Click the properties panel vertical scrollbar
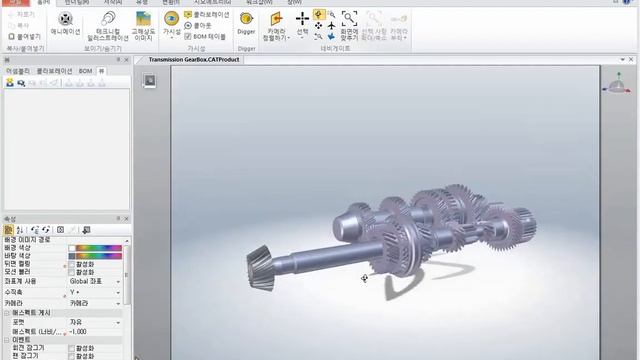The image size is (640, 360). [x=127, y=274]
